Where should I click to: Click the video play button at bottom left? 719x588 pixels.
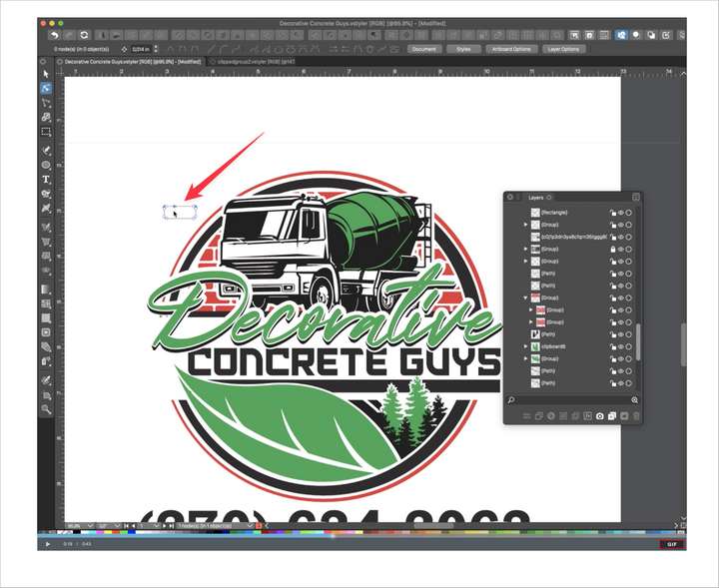47,544
